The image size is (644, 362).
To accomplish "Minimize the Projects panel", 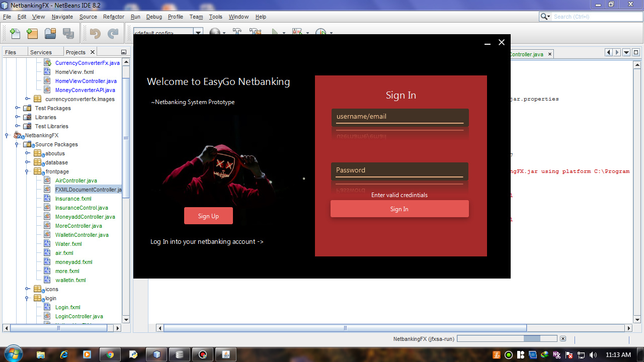I will [124, 52].
